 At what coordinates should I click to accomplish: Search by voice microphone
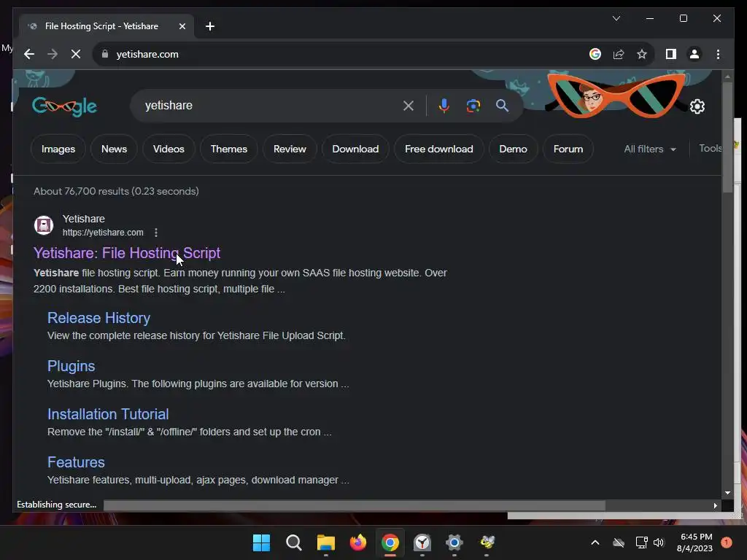(444, 106)
